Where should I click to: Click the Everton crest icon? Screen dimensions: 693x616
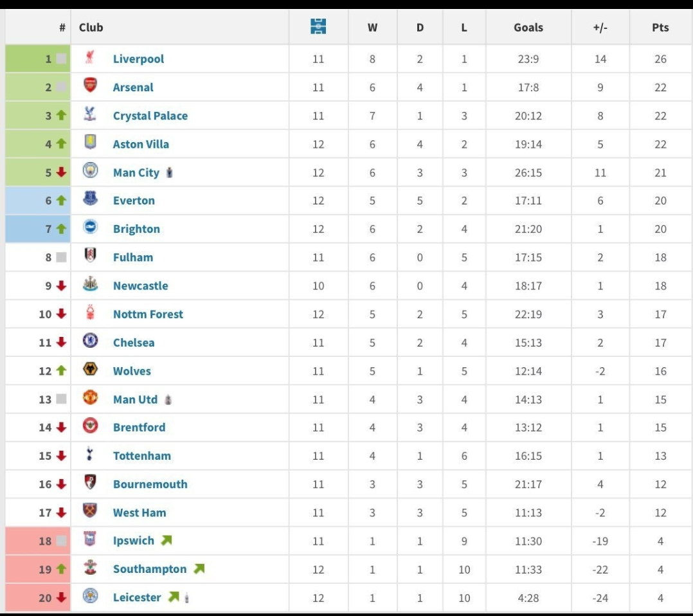click(90, 200)
